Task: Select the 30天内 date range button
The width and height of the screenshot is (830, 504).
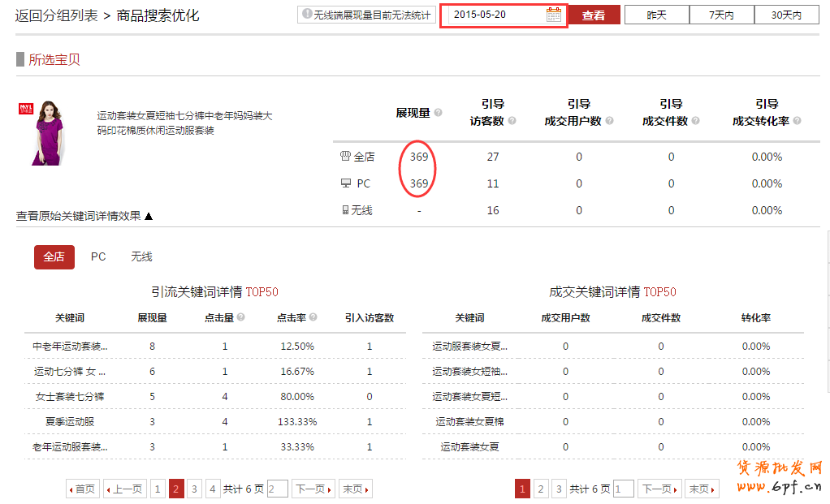Action: click(786, 15)
